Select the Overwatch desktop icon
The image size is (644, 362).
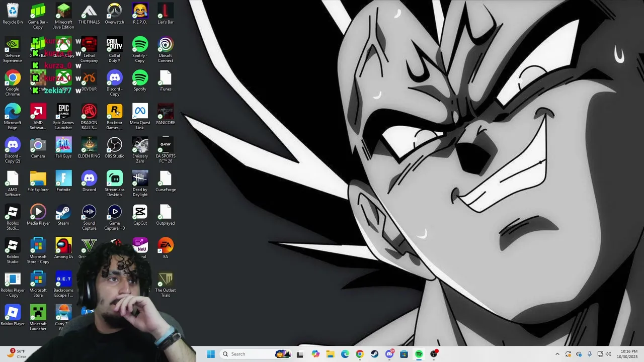coord(115,14)
